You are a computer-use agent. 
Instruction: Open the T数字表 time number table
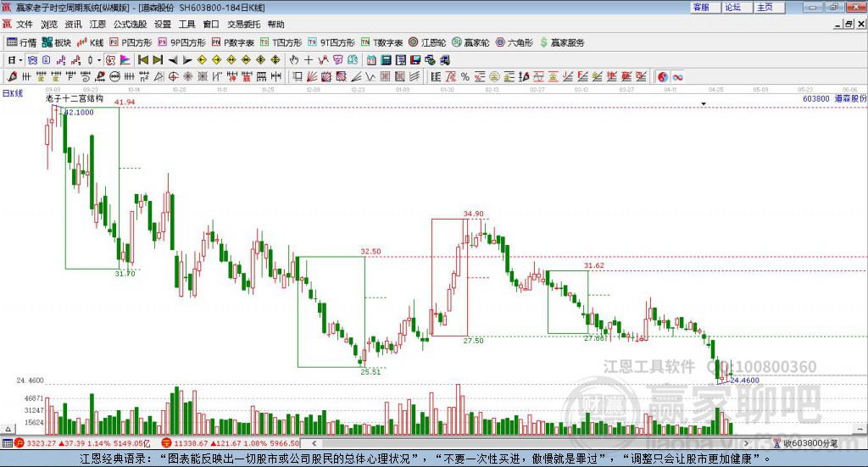tap(382, 42)
